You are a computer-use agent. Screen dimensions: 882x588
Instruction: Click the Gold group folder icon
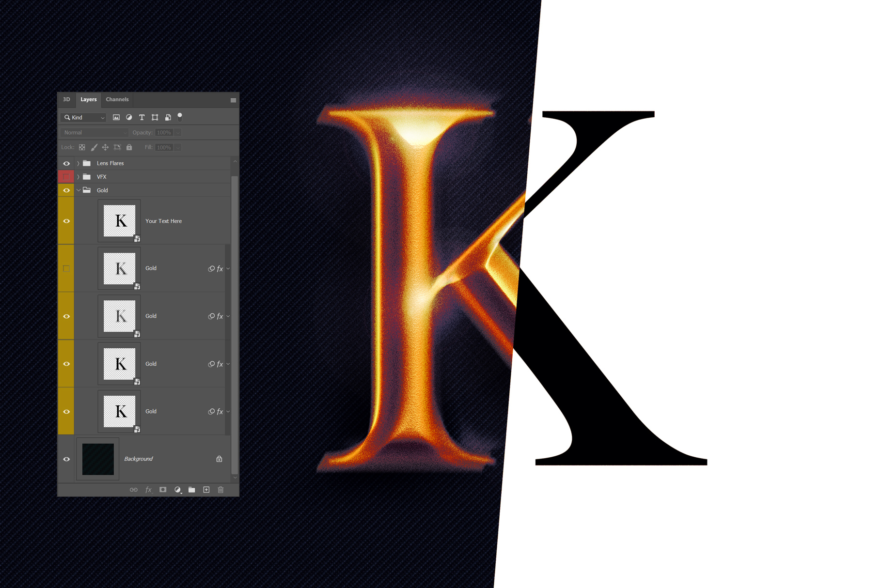(87, 190)
